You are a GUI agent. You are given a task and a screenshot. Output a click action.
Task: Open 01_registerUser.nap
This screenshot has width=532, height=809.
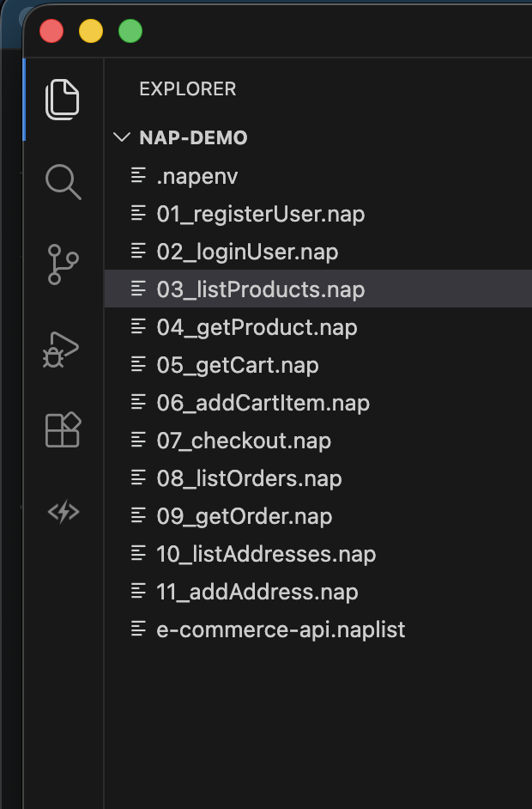click(318, 214)
